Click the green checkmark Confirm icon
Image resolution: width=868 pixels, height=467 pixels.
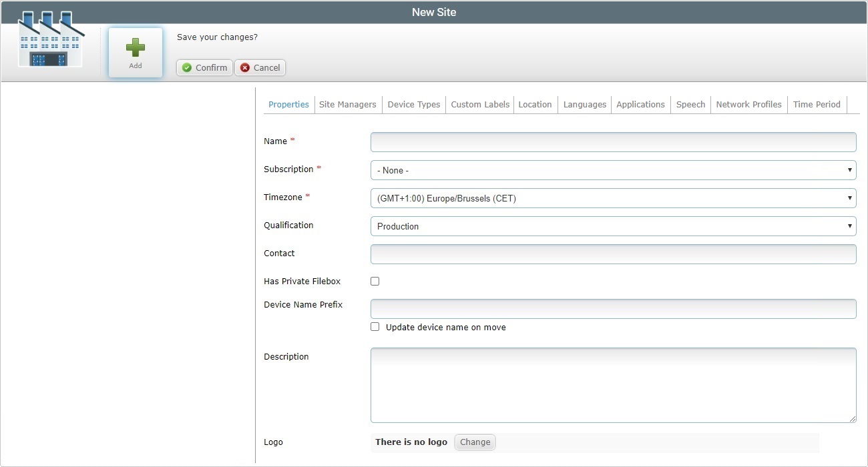click(187, 67)
